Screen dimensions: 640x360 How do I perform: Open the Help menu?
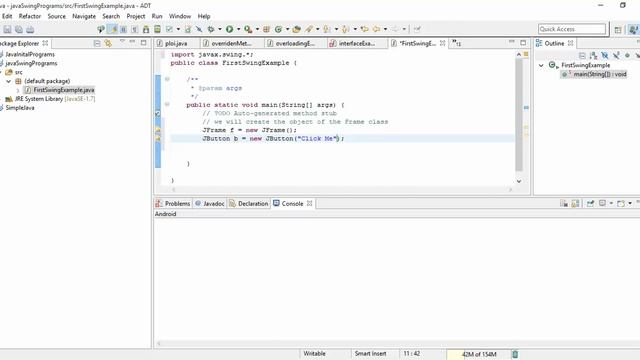(x=204, y=16)
